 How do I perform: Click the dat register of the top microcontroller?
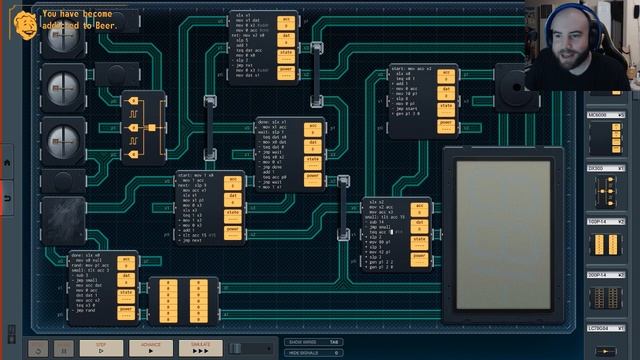click(286, 40)
